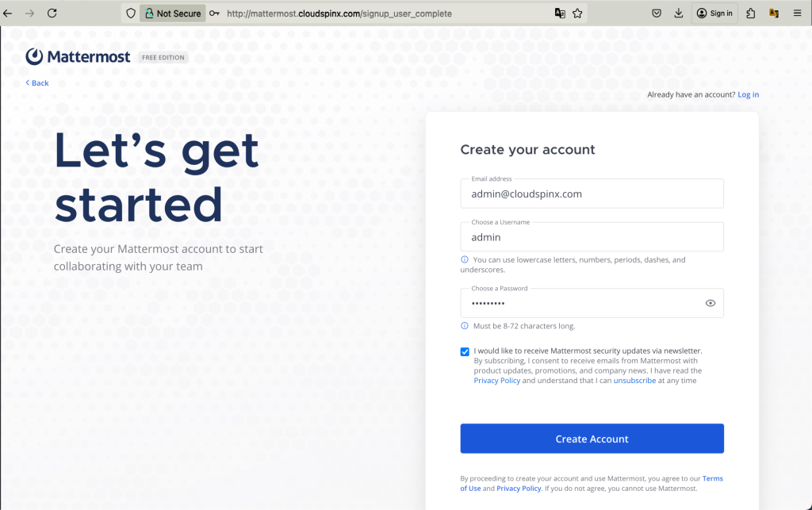This screenshot has width=812, height=510.
Task: Open the Log in link
Action: click(748, 94)
